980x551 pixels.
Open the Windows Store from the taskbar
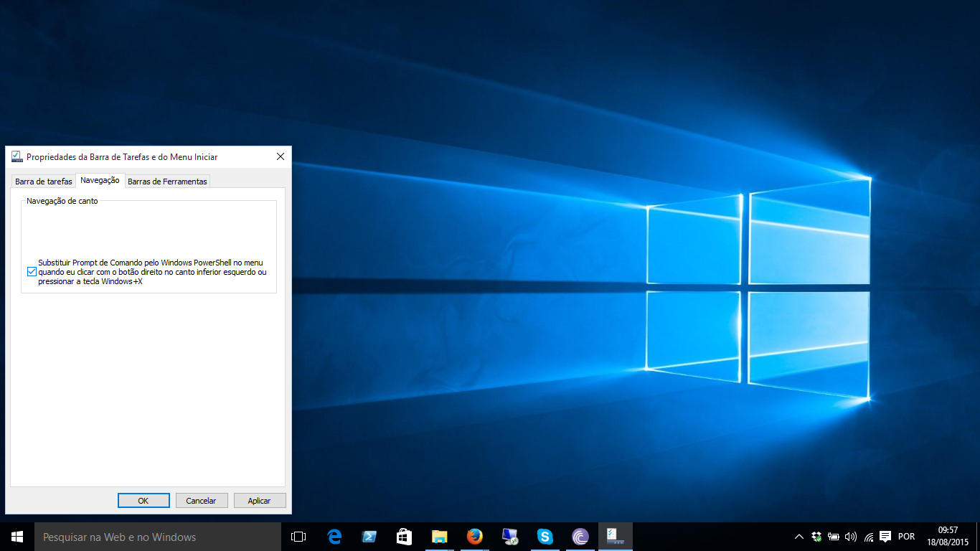[405, 537]
